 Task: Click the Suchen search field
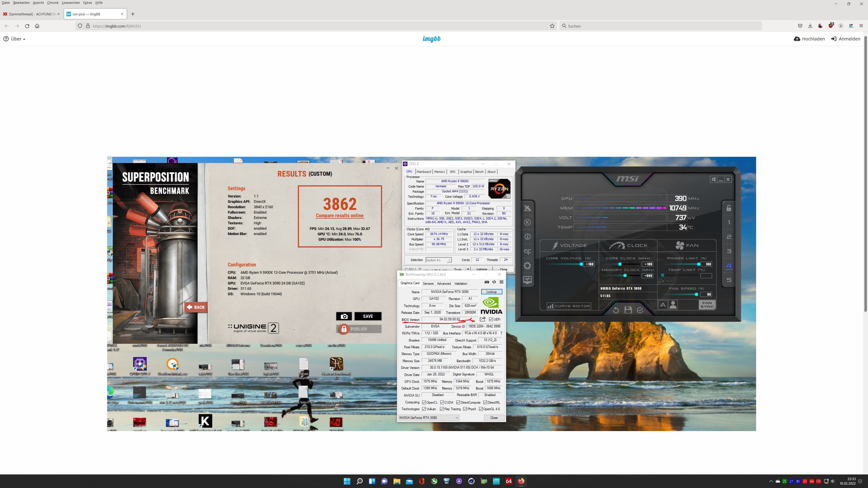[x=660, y=26]
